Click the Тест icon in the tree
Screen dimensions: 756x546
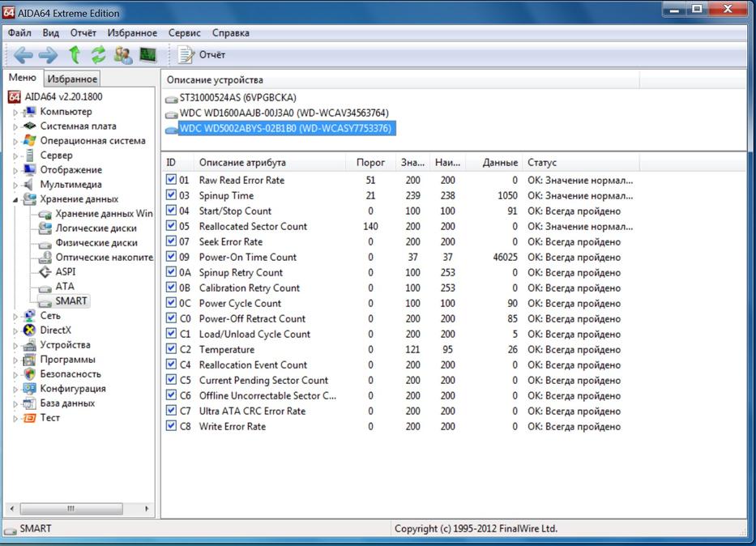pyautogui.click(x=30, y=418)
